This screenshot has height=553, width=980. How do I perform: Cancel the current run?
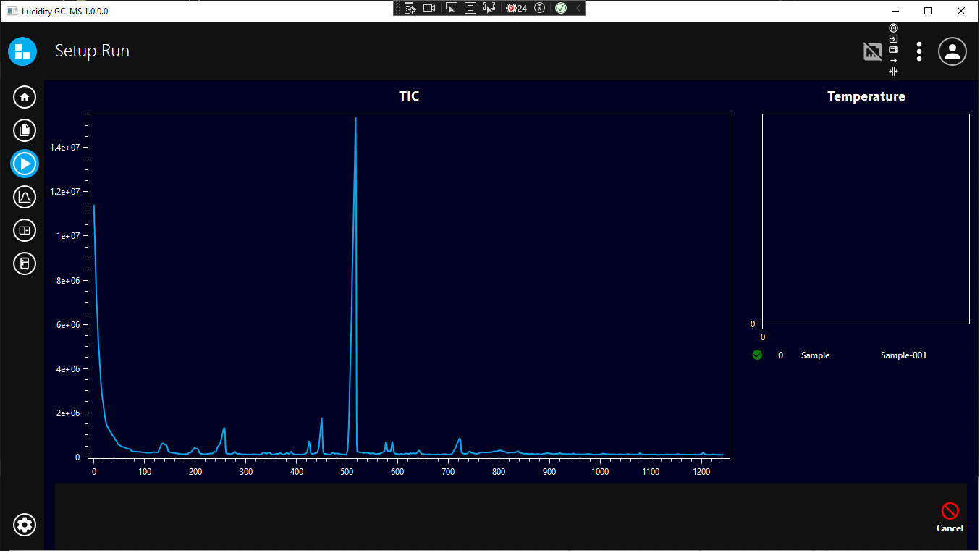tap(950, 517)
